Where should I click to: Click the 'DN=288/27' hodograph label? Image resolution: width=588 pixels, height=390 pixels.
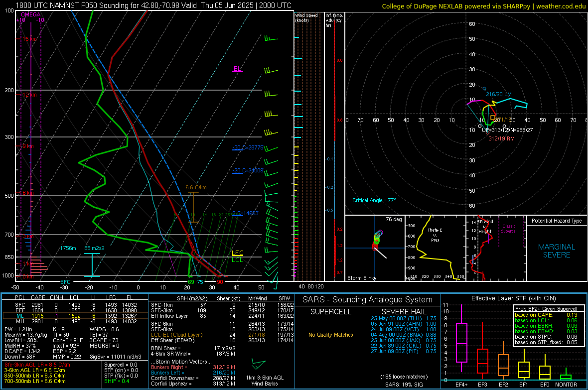click(519, 130)
